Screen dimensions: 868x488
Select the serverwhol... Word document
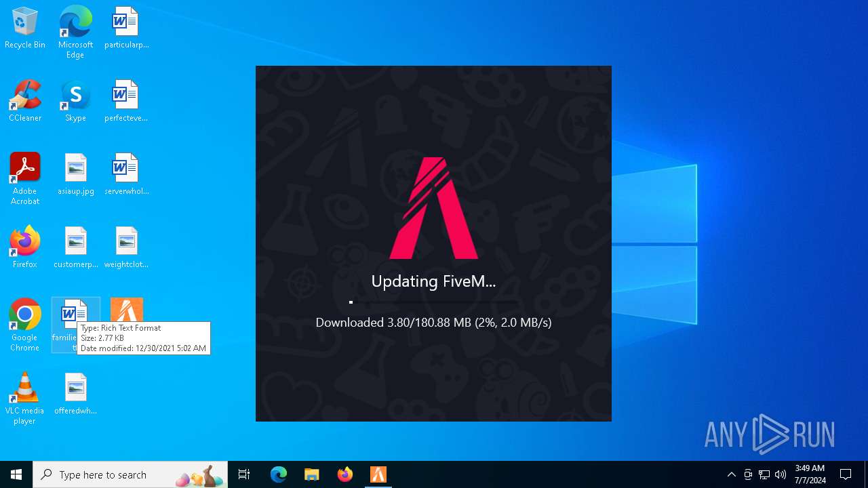click(x=126, y=175)
